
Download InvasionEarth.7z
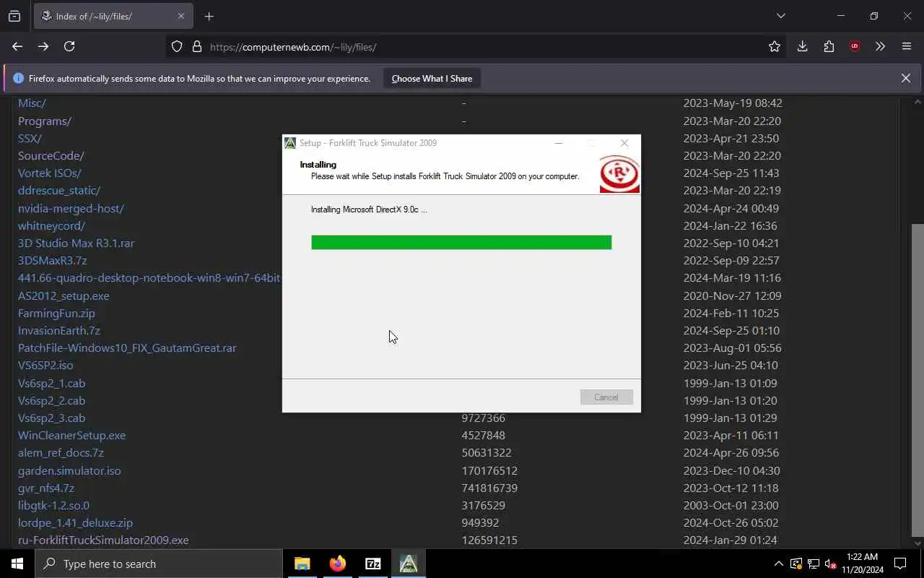click(59, 330)
